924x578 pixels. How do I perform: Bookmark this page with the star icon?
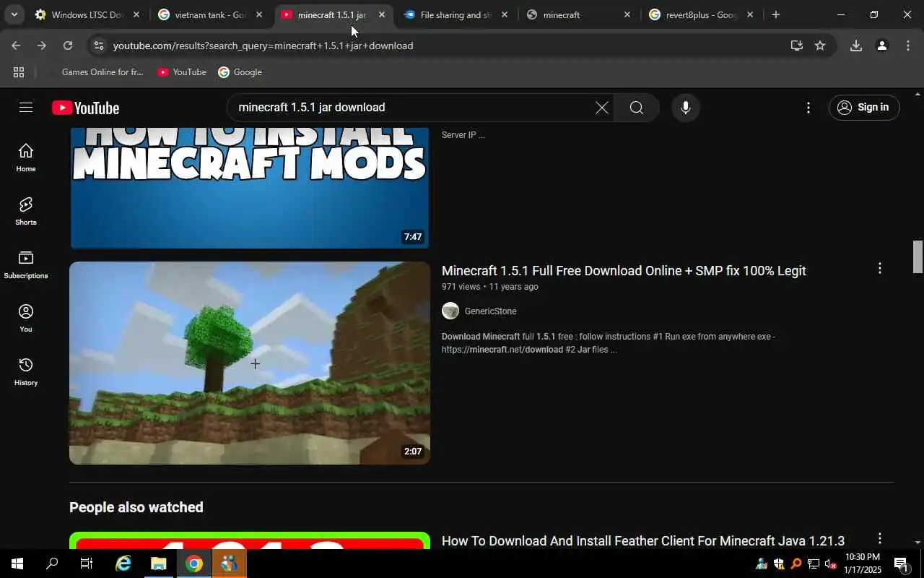[820, 46]
